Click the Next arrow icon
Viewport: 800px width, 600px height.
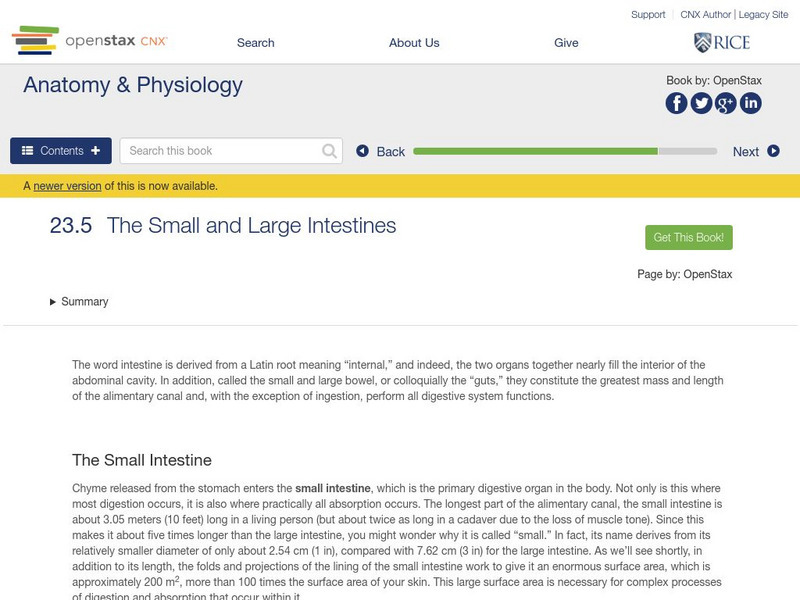[x=773, y=151]
